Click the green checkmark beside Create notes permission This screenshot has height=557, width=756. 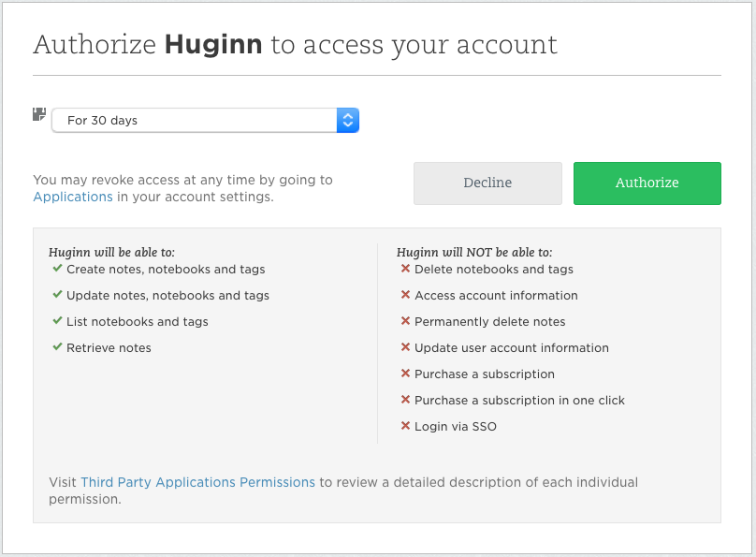[x=56, y=269]
